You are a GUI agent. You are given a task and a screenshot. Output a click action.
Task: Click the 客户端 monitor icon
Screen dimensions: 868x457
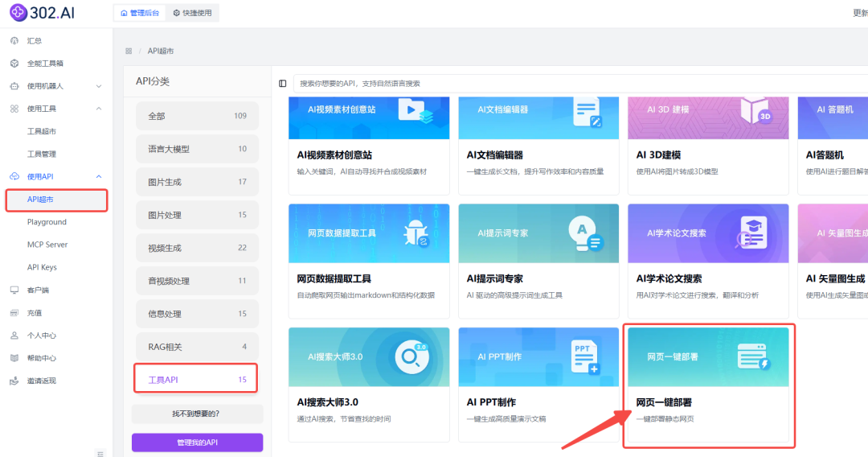(x=14, y=290)
